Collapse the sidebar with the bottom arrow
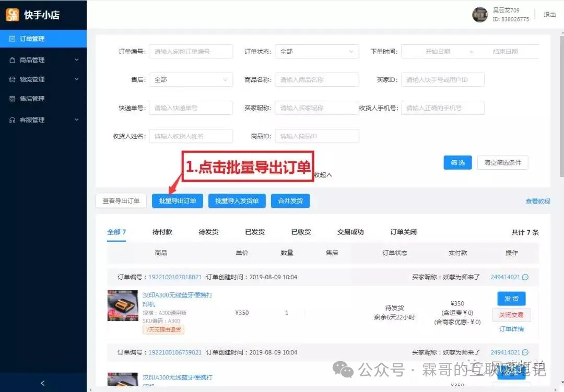The height and width of the screenshot is (392, 564). click(43, 383)
